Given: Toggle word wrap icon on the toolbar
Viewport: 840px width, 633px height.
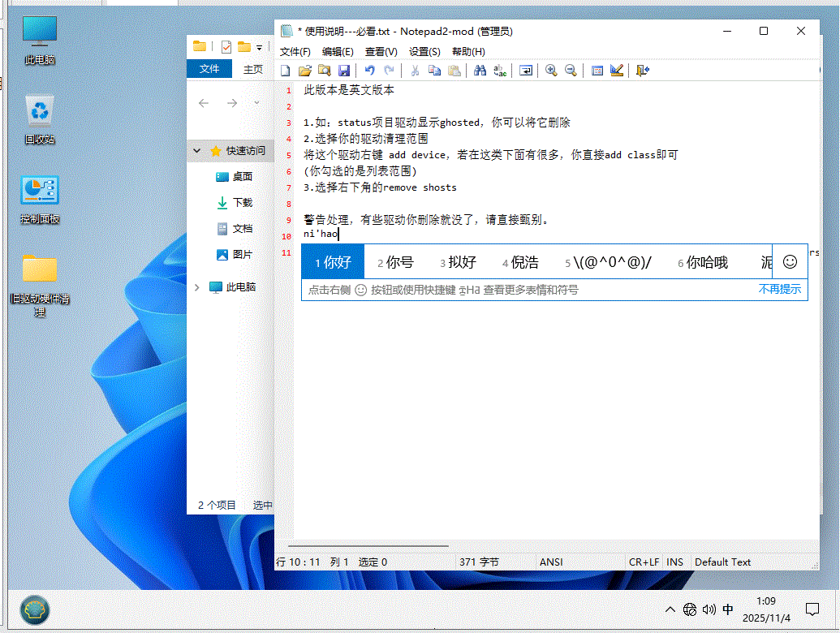Looking at the screenshot, I should [526, 71].
